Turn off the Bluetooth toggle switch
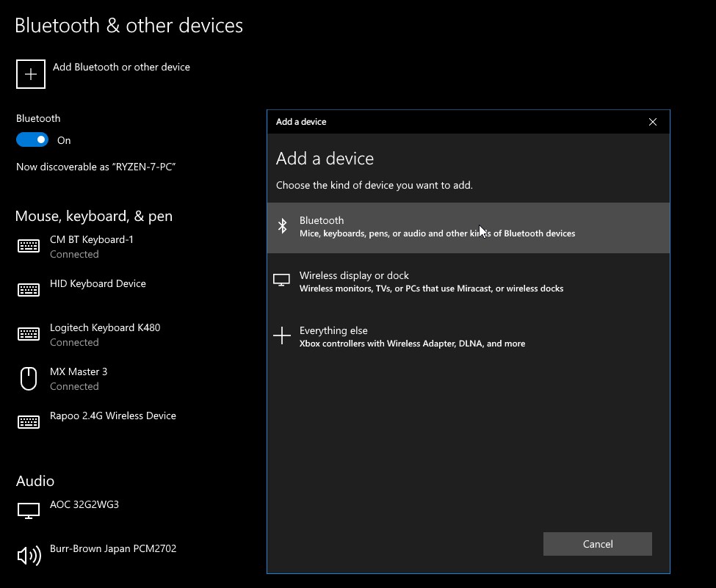 [x=32, y=140]
